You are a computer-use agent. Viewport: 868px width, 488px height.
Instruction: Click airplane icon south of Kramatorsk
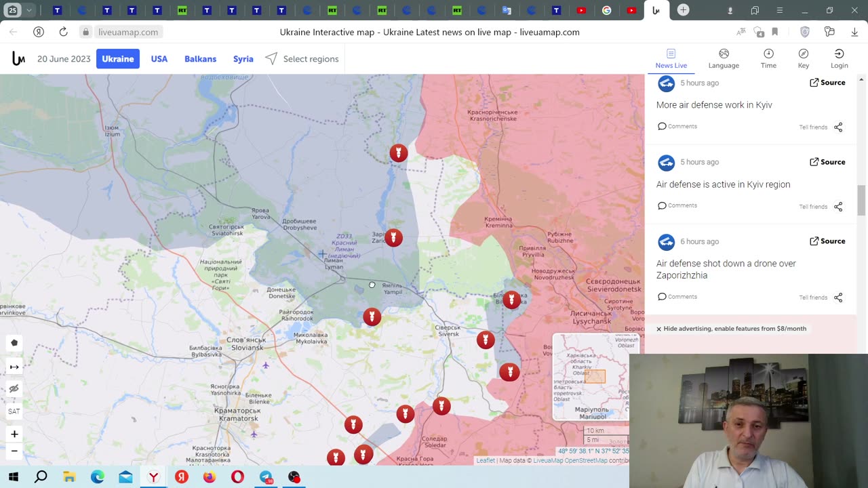[254, 434]
